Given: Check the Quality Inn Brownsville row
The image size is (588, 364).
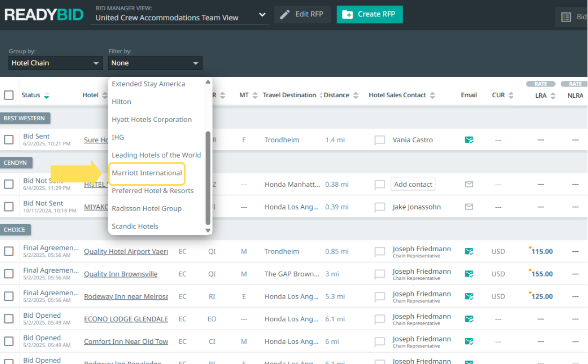Looking at the screenshot, I should pos(9,274).
